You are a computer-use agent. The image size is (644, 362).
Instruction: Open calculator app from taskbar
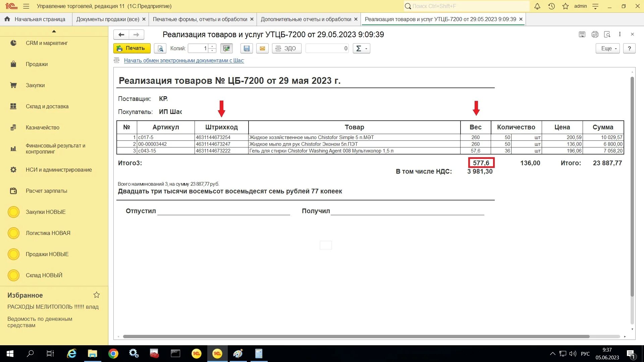259,354
